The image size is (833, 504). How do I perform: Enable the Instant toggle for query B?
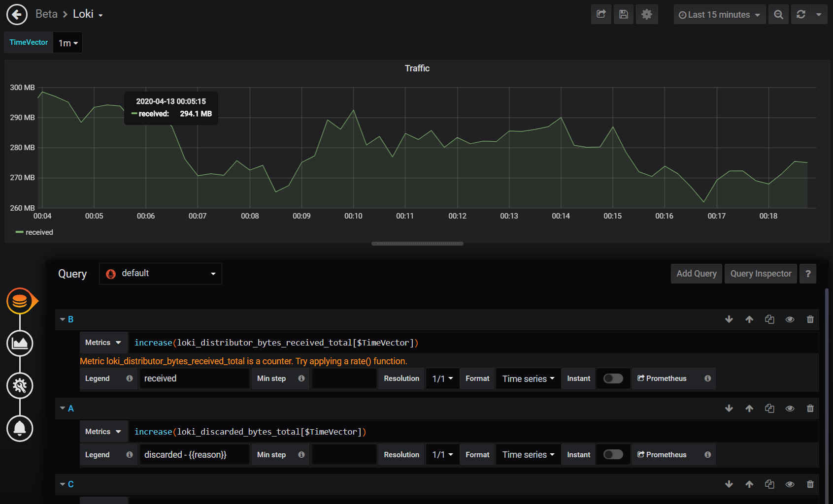(x=613, y=378)
